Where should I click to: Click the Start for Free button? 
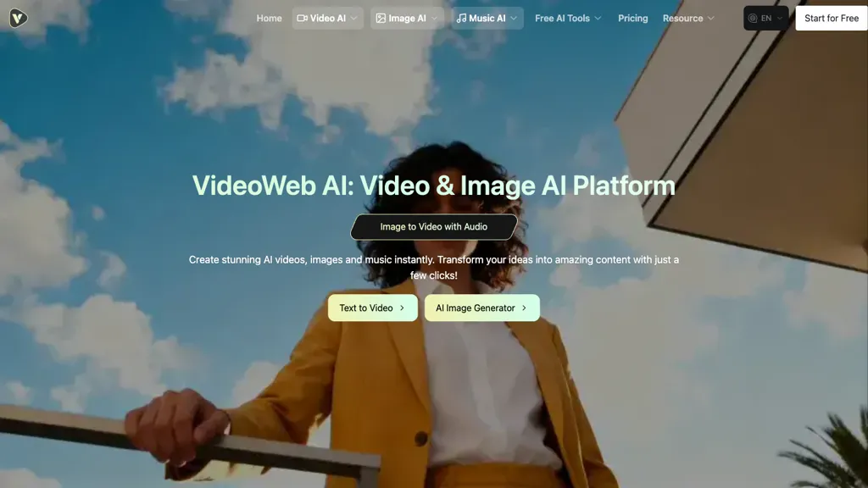[831, 18]
